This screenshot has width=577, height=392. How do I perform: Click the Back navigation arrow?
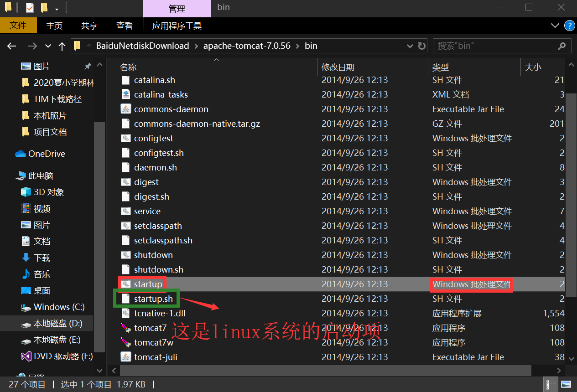[12, 46]
